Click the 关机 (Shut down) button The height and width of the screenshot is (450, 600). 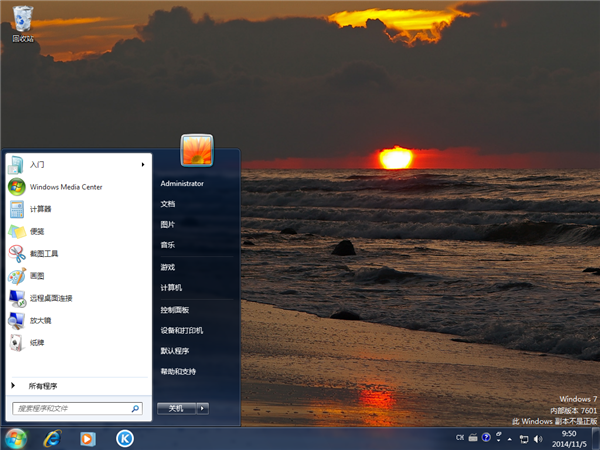pos(176,408)
